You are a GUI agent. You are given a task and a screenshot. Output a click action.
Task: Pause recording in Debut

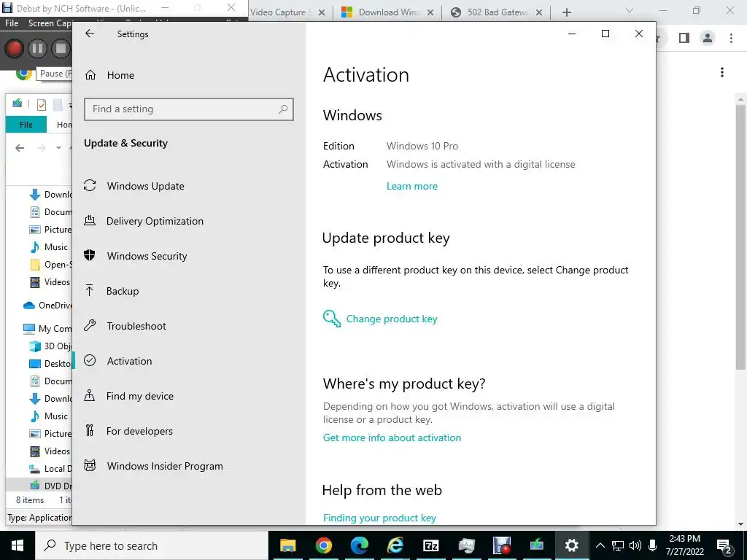tap(37, 49)
